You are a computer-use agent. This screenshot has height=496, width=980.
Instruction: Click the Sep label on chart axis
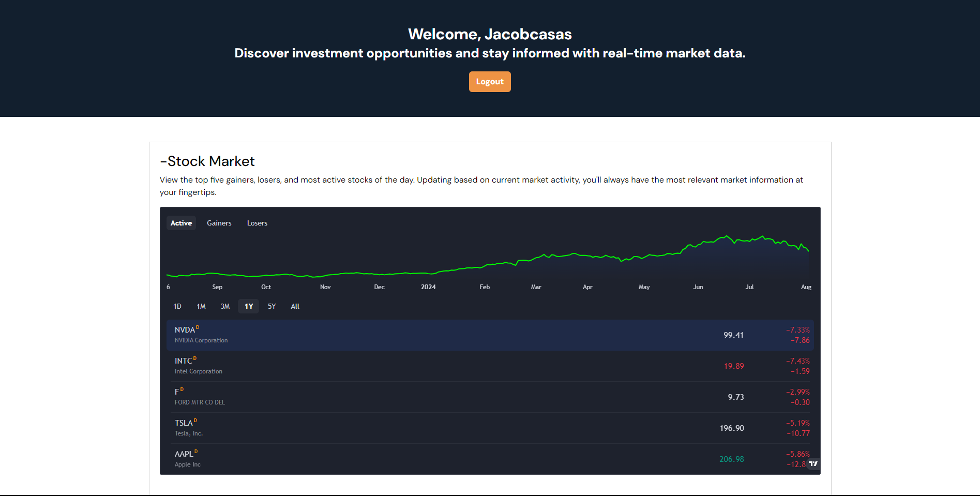point(217,287)
